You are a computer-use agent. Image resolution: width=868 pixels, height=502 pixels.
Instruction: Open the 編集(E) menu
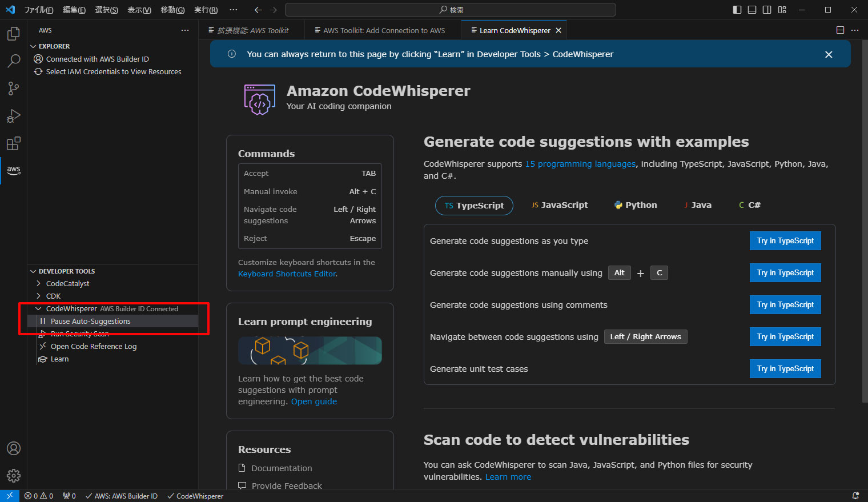[74, 10]
